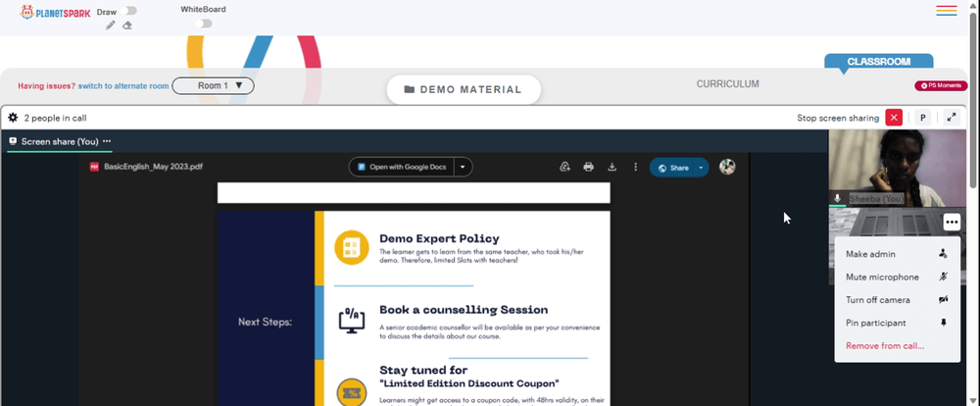Click the Demo Expert Policy icon

tap(352, 248)
